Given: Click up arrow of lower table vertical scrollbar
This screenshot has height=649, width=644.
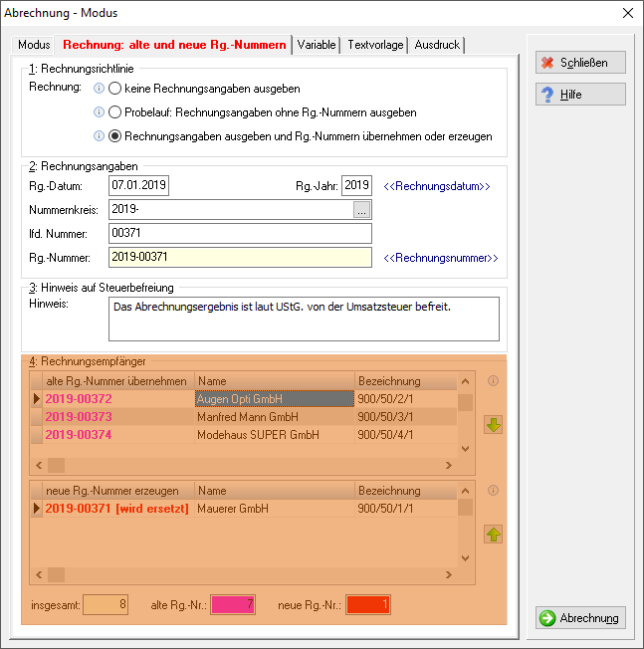Looking at the screenshot, I should (465, 491).
